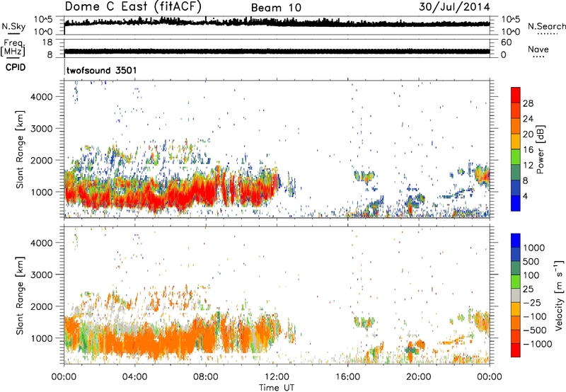
Task: Click the '-1000' velocity colorbar tick
Action: pyautogui.click(x=538, y=344)
